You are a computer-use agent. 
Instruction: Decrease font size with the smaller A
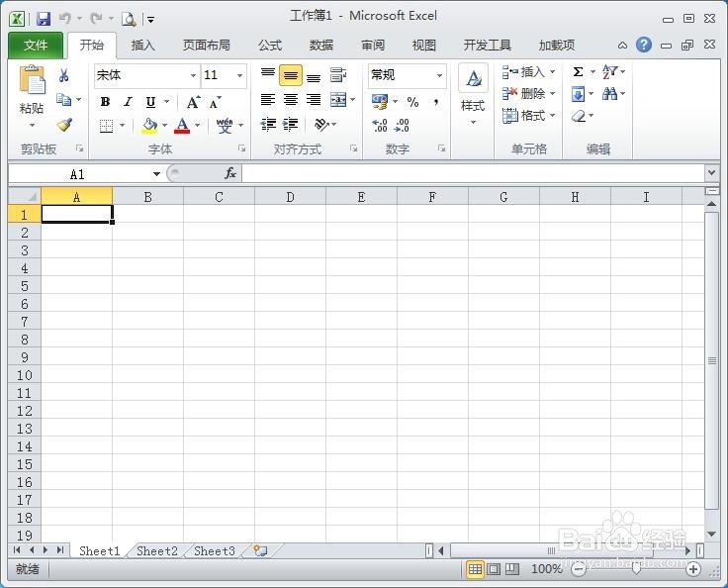(215, 102)
